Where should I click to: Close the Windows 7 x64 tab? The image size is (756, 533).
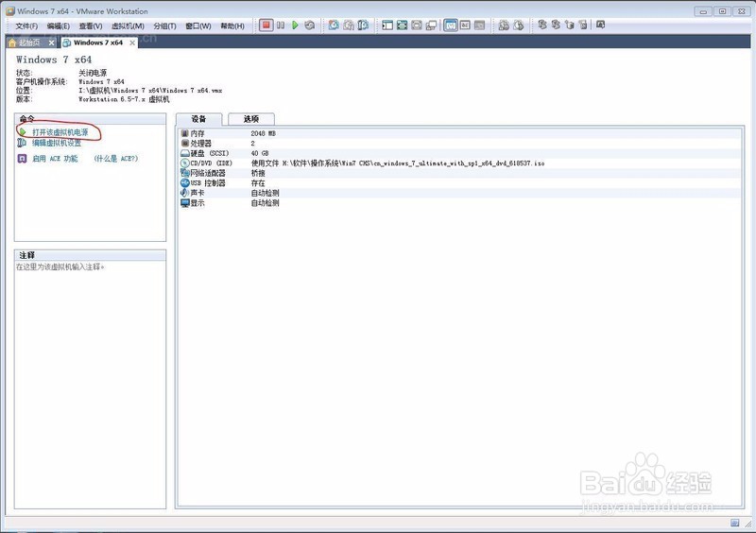point(132,43)
